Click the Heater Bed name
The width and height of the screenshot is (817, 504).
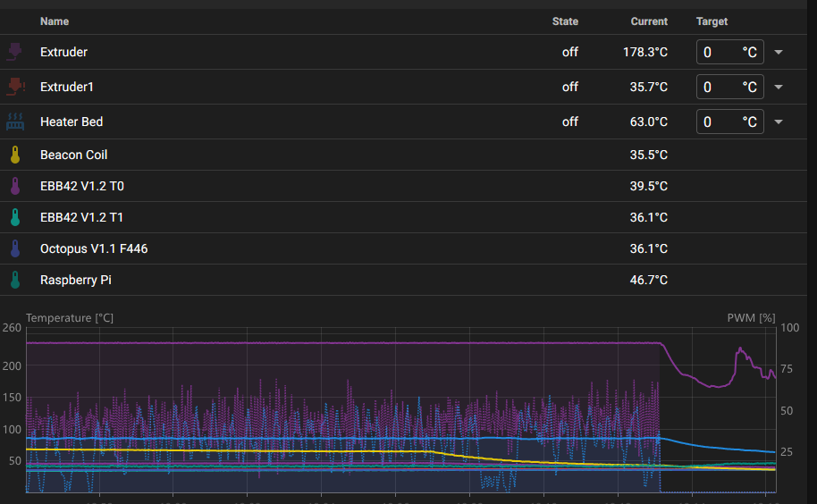click(72, 122)
